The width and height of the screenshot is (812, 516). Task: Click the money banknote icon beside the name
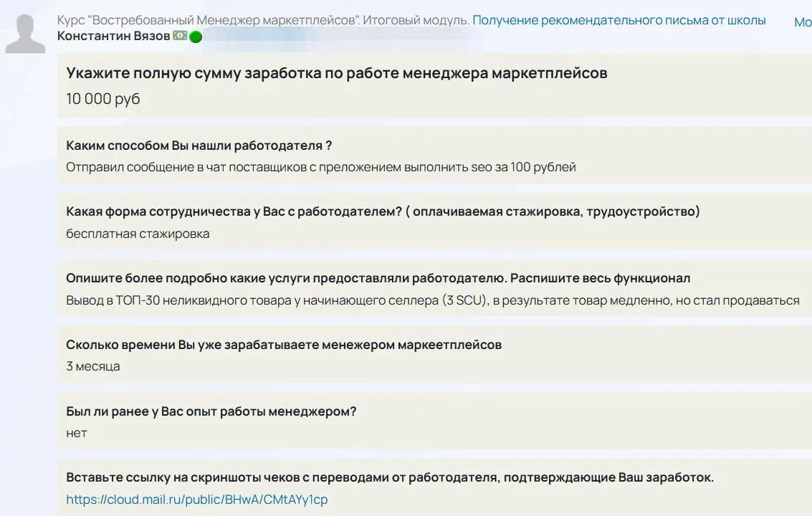click(x=180, y=36)
